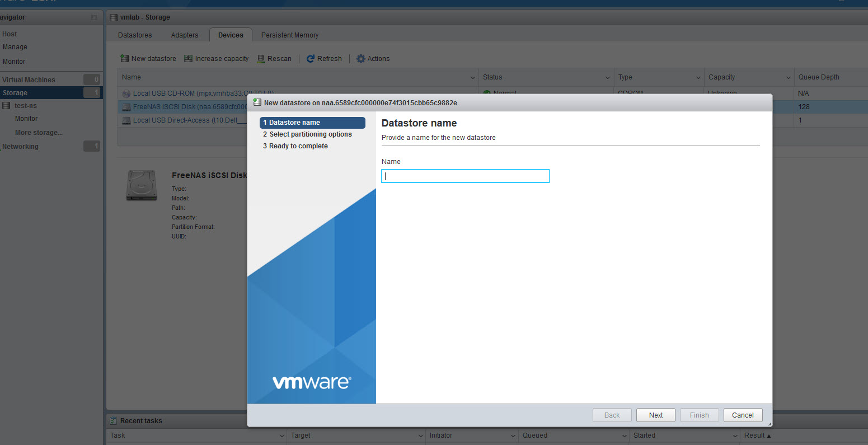Screen dimensions: 868x445
Task: Click the Rescan icon in toolbar
Action: click(261, 59)
